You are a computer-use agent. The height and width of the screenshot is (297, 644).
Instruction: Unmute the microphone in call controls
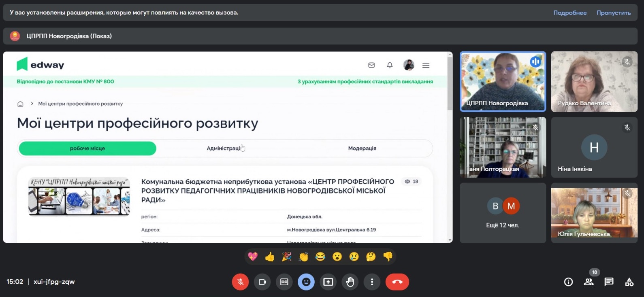tap(240, 282)
